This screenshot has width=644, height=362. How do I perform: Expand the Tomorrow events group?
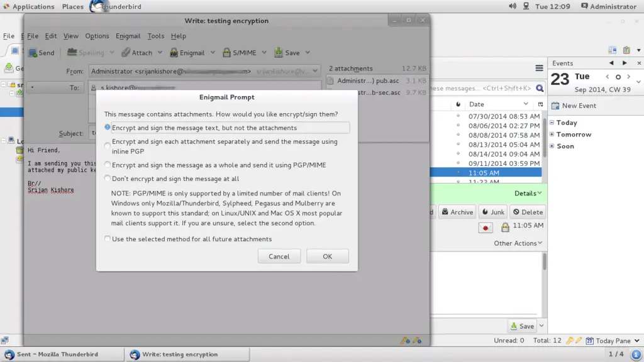[552, 134]
